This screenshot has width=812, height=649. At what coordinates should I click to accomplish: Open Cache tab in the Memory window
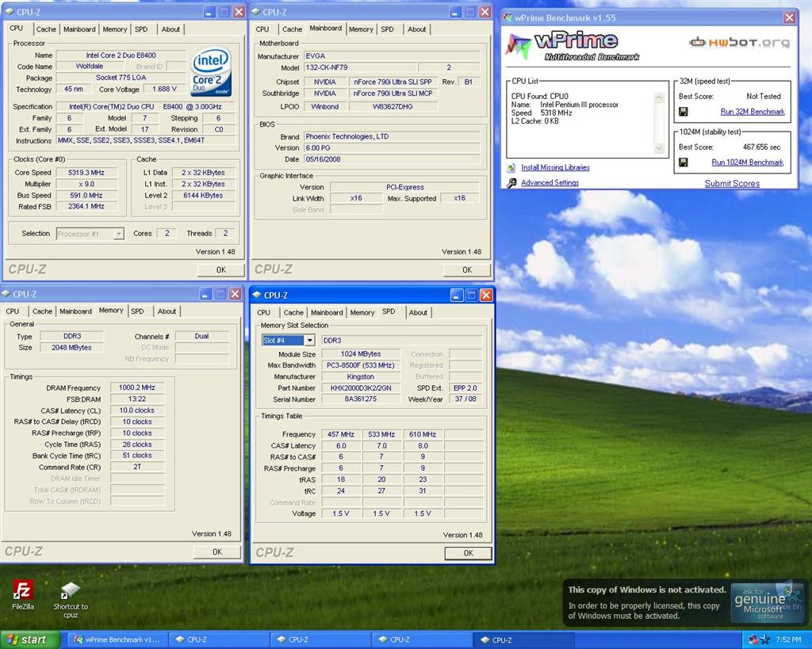(x=43, y=311)
